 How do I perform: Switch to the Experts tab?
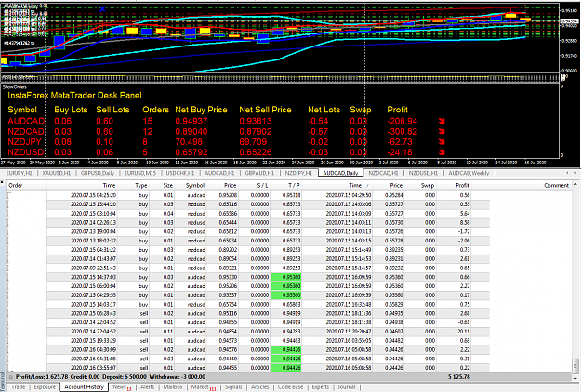(x=321, y=387)
